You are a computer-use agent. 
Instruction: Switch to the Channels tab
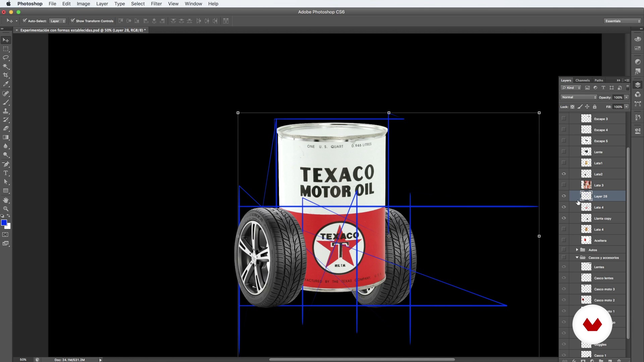(x=582, y=80)
